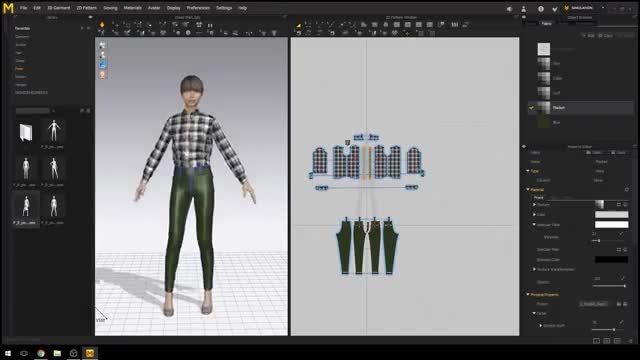
Task: Open the Avatar menu
Action: [x=154, y=8]
